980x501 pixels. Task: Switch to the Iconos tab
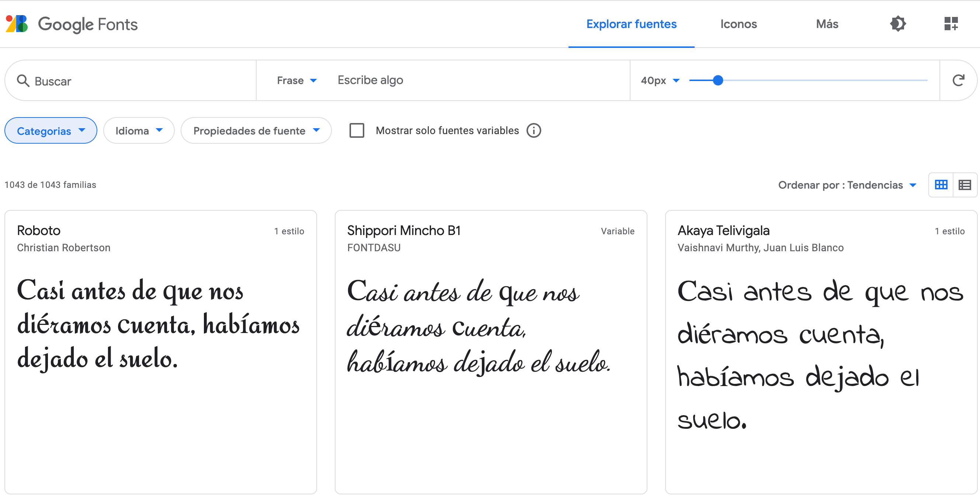[739, 24]
